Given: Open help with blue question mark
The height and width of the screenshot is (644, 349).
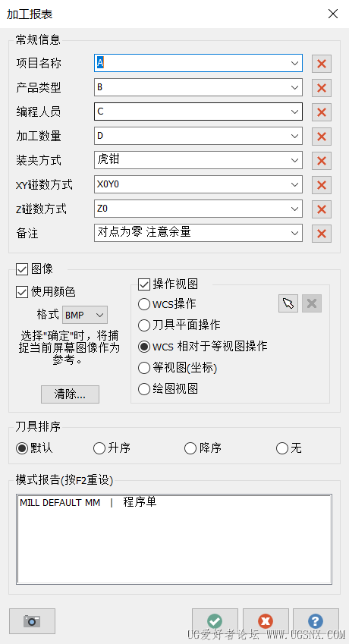Looking at the screenshot, I should (x=316, y=621).
